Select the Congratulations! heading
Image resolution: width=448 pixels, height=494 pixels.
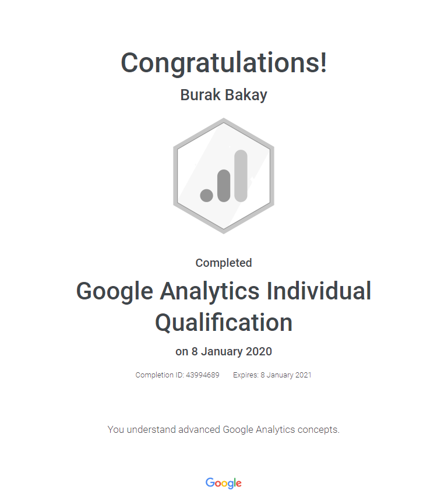(x=224, y=63)
